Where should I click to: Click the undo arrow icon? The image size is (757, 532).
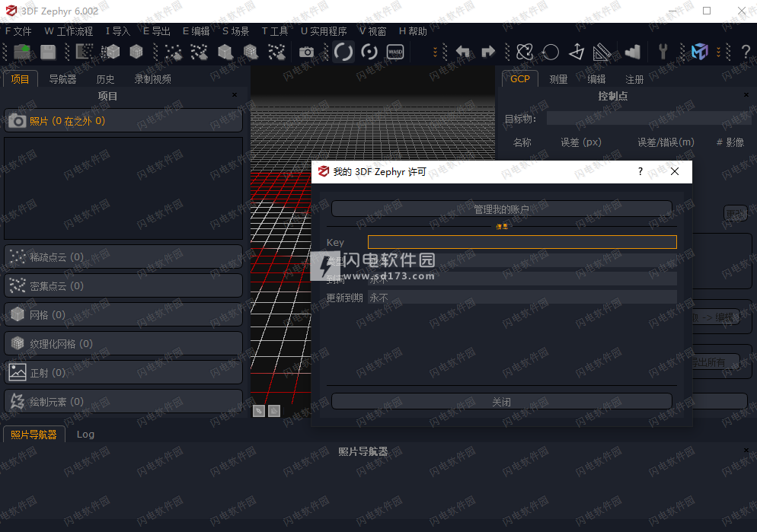[x=462, y=52]
